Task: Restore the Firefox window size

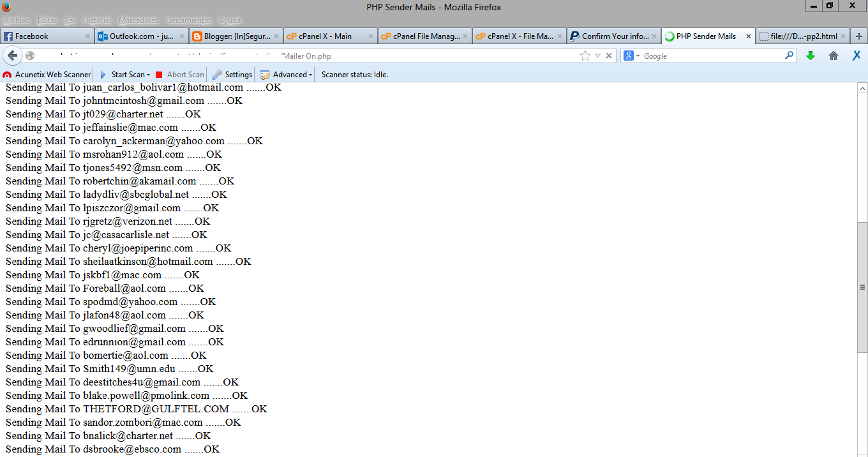Action: click(x=830, y=6)
